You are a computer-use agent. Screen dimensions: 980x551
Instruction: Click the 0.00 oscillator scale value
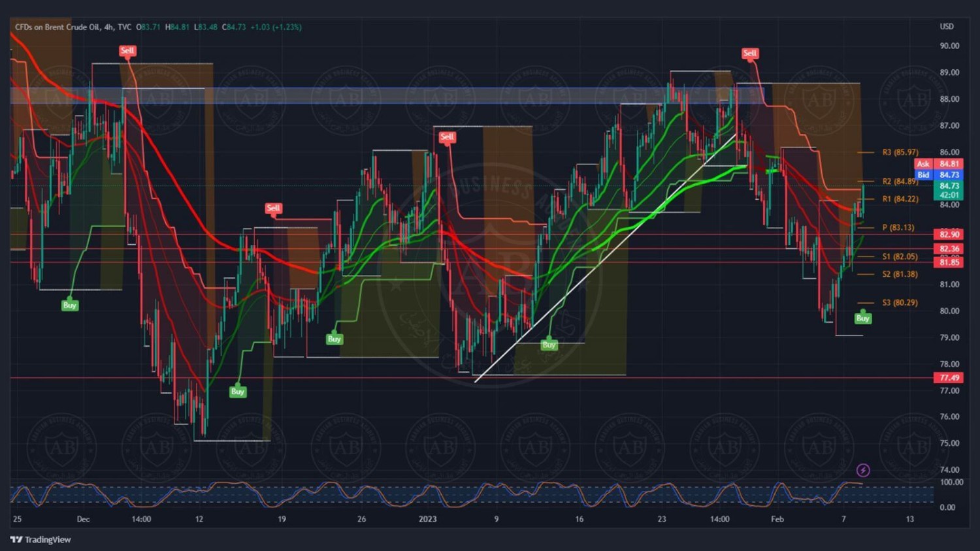pyautogui.click(x=947, y=507)
